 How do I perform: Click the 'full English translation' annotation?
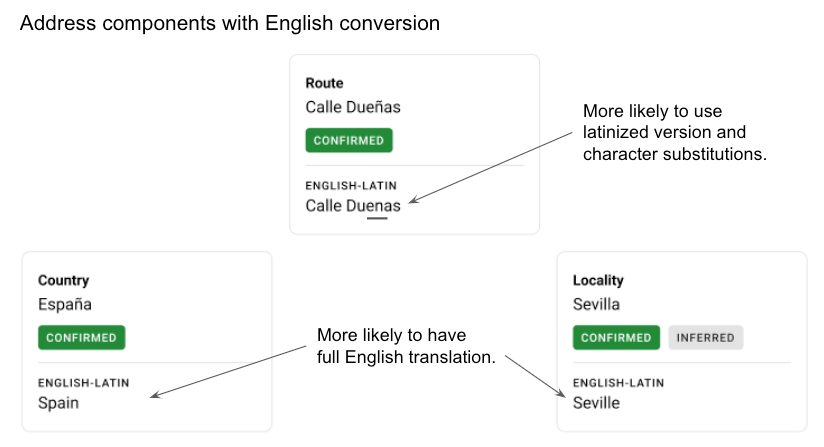[406, 346]
